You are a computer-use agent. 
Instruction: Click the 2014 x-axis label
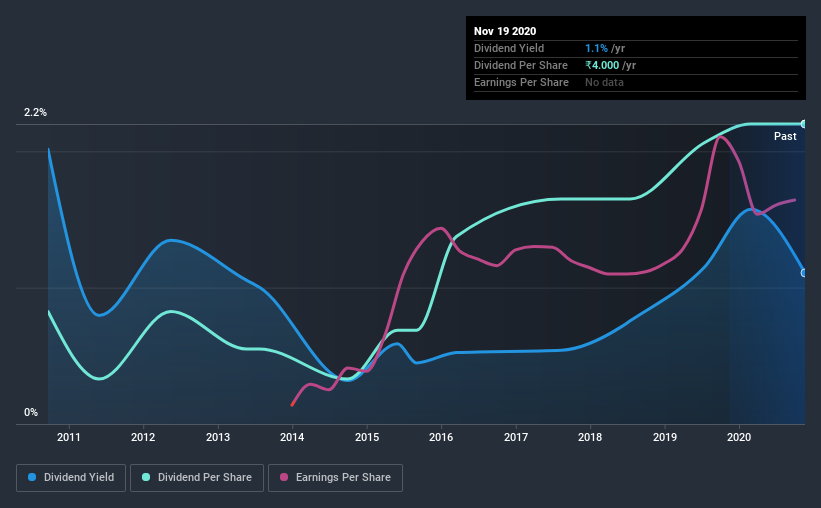pyautogui.click(x=292, y=437)
